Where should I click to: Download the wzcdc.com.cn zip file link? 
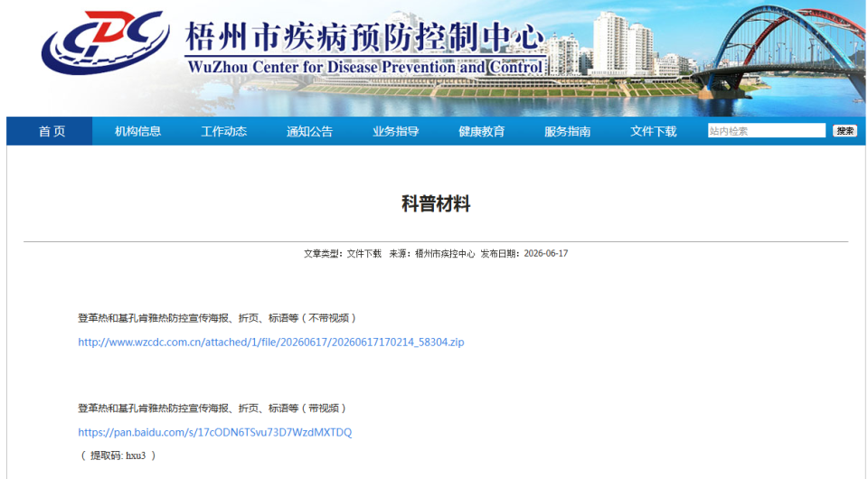click(x=270, y=342)
